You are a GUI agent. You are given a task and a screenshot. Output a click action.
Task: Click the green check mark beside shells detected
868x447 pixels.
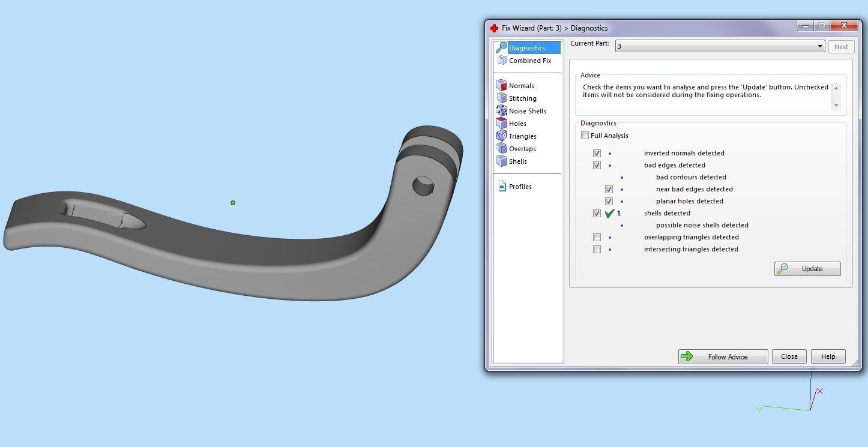pos(610,213)
